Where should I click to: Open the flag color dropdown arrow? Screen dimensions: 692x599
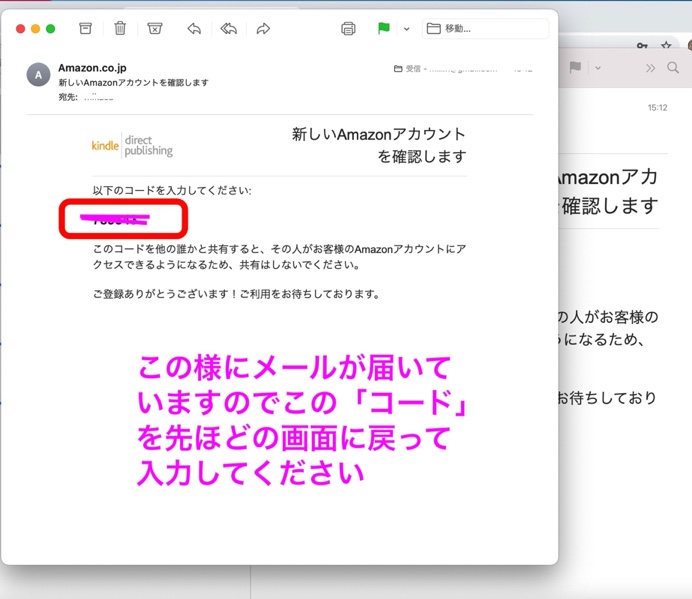pyautogui.click(x=406, y=29)
